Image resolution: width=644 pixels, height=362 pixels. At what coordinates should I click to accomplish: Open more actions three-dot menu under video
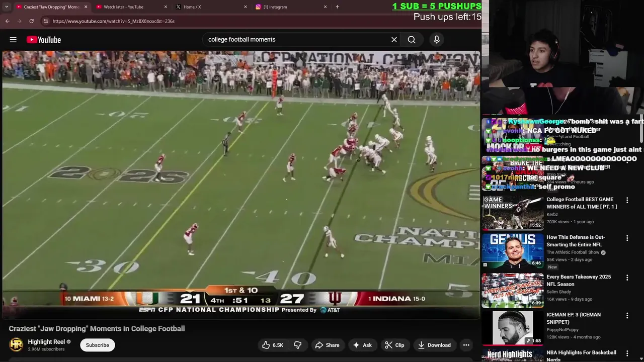(x=466, y=345)
